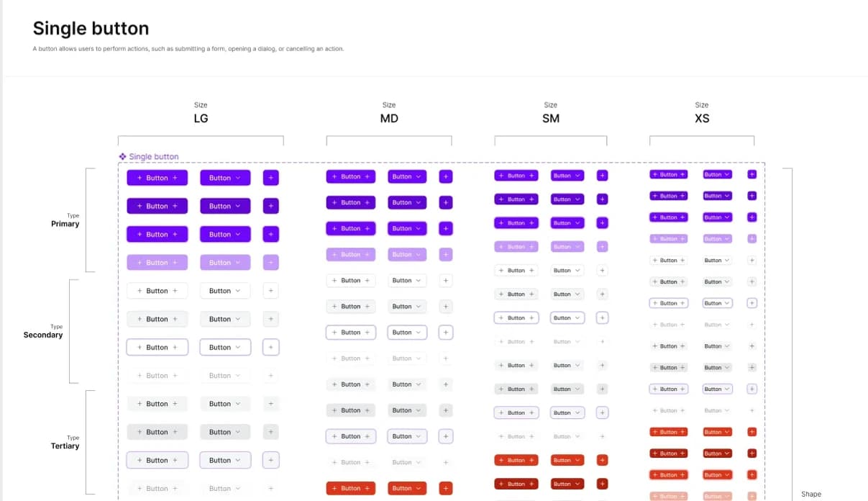This screenshot has height=501, width=868.
Task: Select the Tertiary type row label
Action: 65,446
